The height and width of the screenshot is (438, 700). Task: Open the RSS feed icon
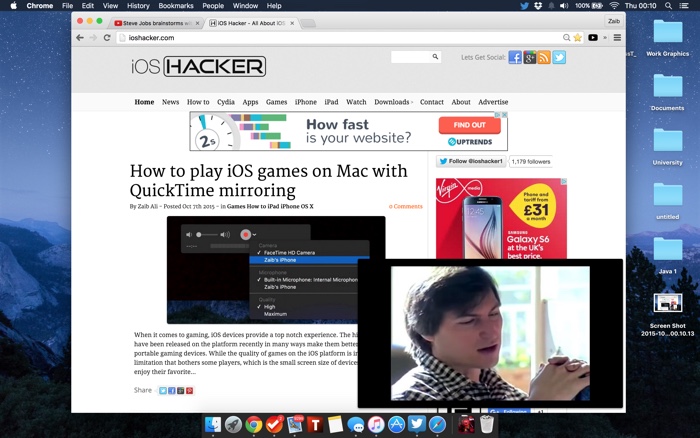[x=544, y=57]
